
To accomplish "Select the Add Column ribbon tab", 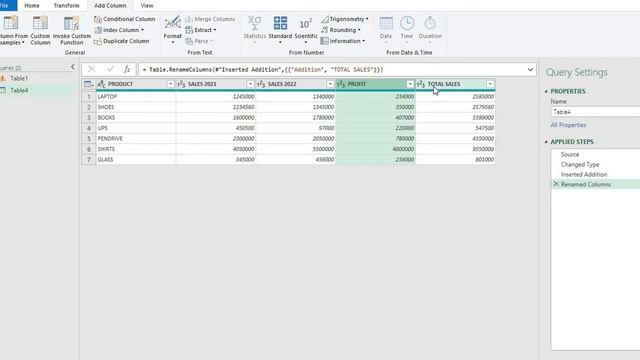I will coord(110,6).
